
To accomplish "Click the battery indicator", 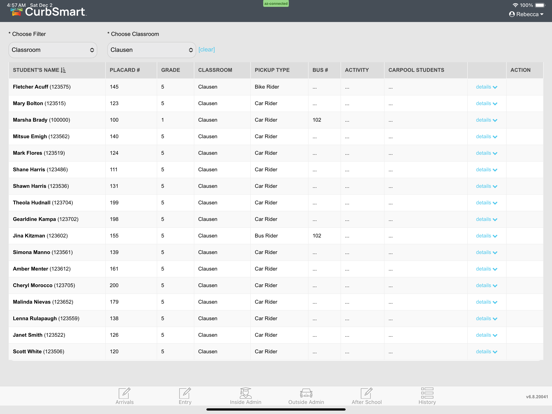I will [540, 5].
